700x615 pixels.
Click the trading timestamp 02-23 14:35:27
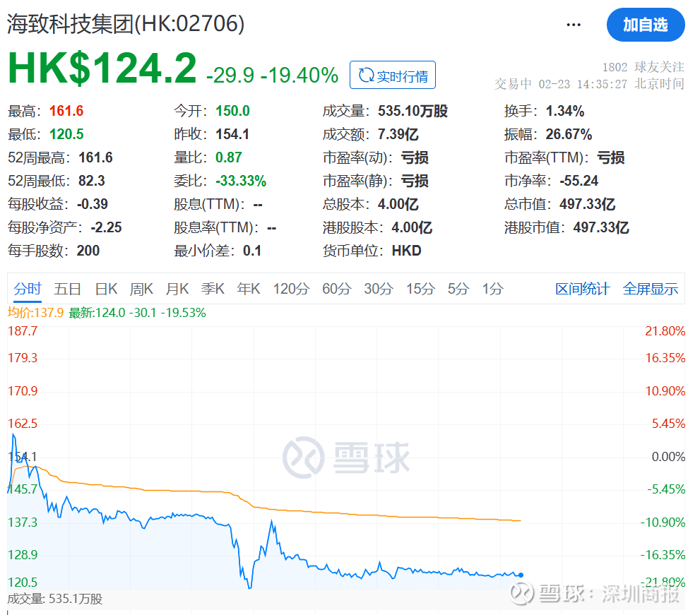coord(583,84)
